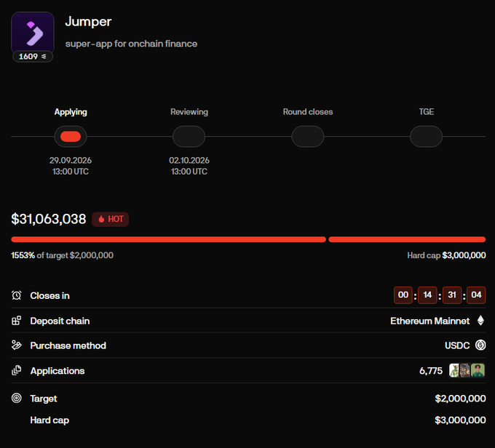Click the 29.09.2026 13:00 UTC date
This screenshot has height=448, width=495.
click(71, 166)
